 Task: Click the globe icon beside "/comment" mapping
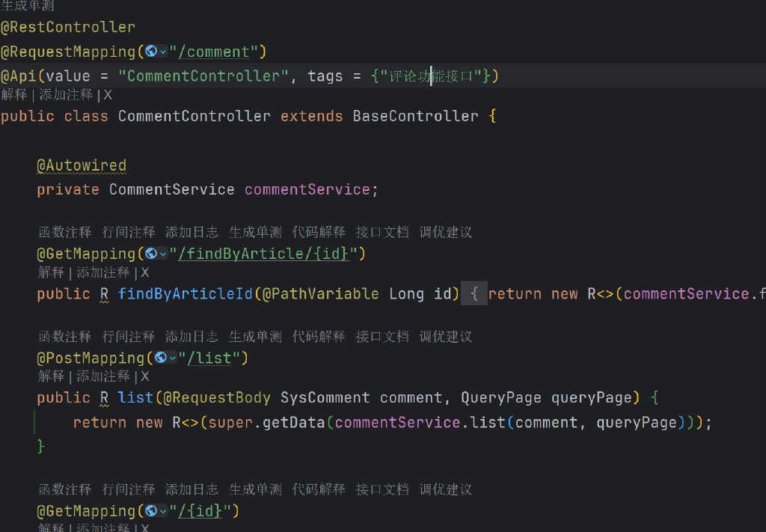(151, 52)
